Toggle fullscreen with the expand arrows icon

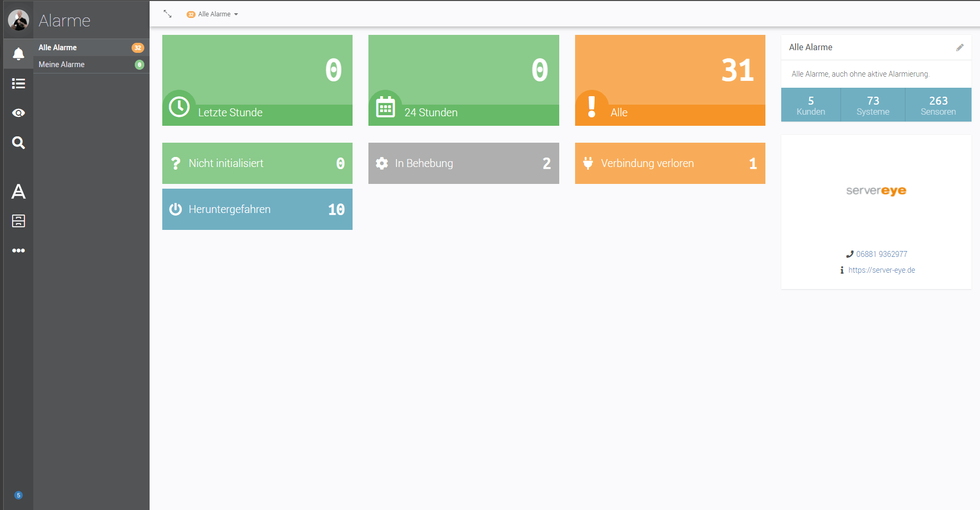[168, 14]
